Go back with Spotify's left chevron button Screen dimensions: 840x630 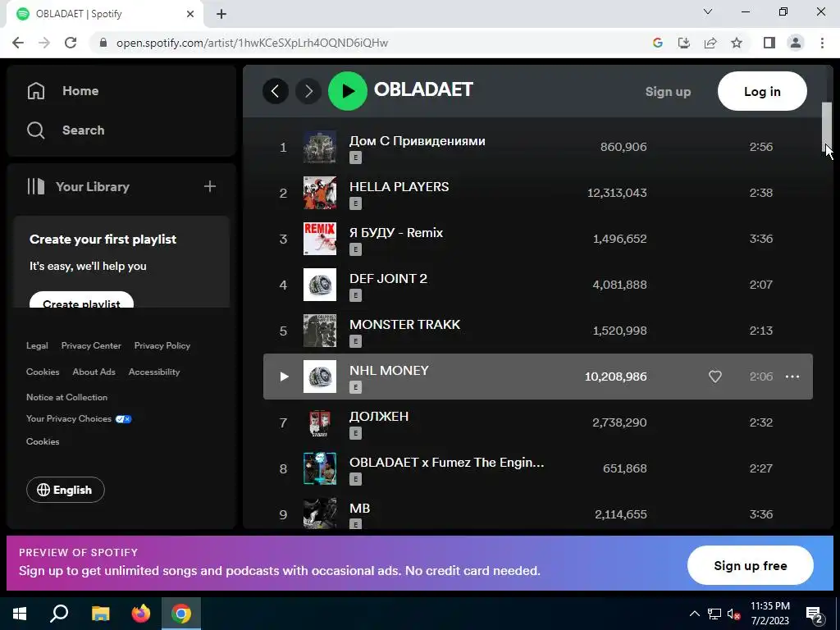(x=276, y=91)
